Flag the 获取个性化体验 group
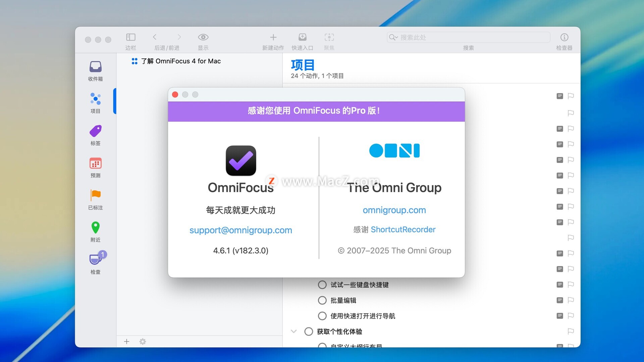644x362 pixels. (571, 331)
